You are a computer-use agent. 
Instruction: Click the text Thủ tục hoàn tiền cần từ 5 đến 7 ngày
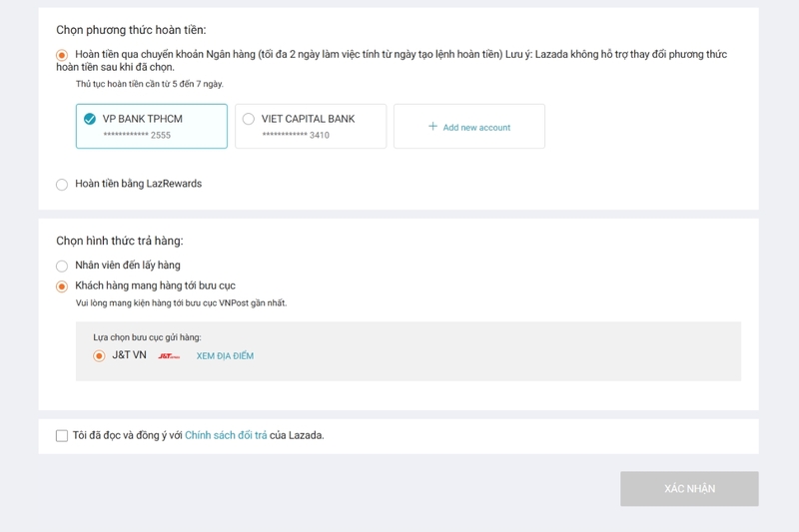150,84
